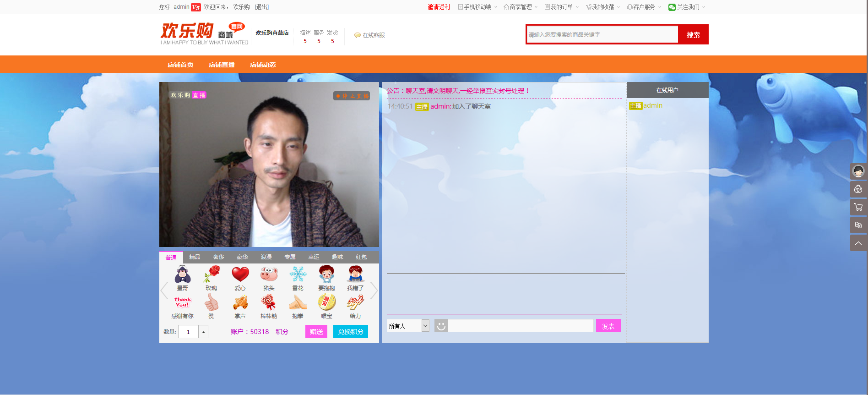Image resolution: width=868 pixels, height=395 pixels.
Task: Click the 兑换积分 exchange button
Action: click(351, 332)
